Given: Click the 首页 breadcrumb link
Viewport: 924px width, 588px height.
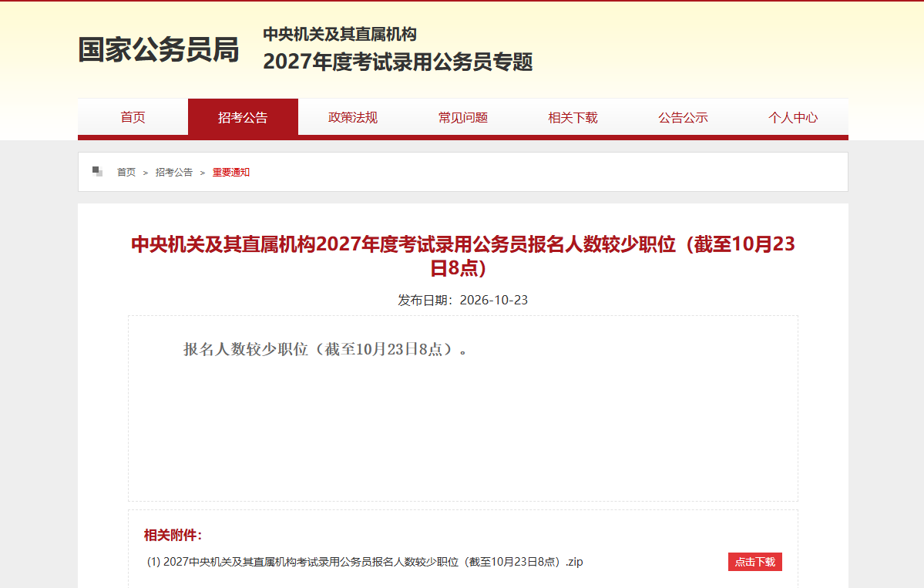Looking at the screenshot, I should point(126,172).
